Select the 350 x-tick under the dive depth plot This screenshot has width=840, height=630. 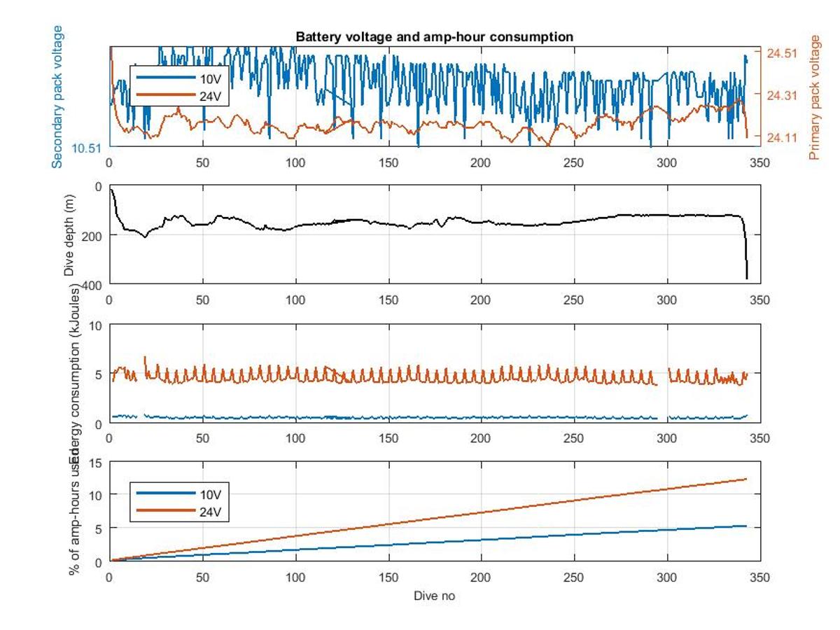tap(760, 300)
